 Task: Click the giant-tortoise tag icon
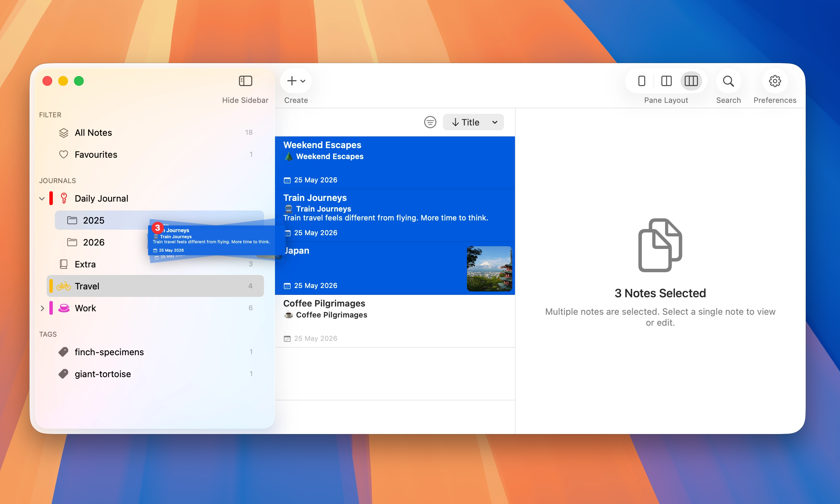point(64,374)
